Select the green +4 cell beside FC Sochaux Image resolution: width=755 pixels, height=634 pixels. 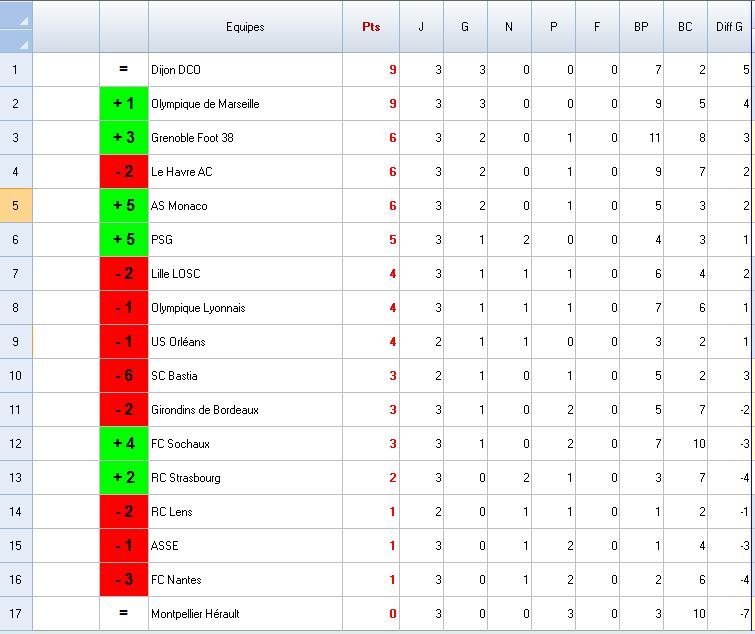click(x=124, y=444)
